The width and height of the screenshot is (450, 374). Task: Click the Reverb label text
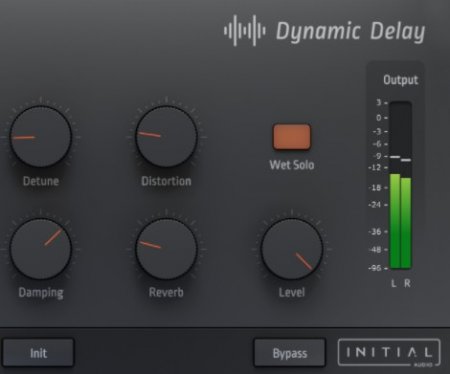click(166, 292)
